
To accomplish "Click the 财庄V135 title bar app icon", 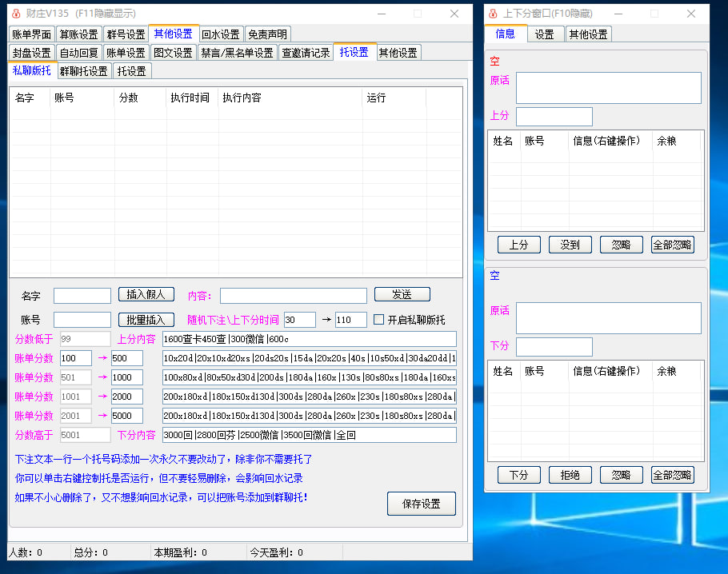I will 15,14.
